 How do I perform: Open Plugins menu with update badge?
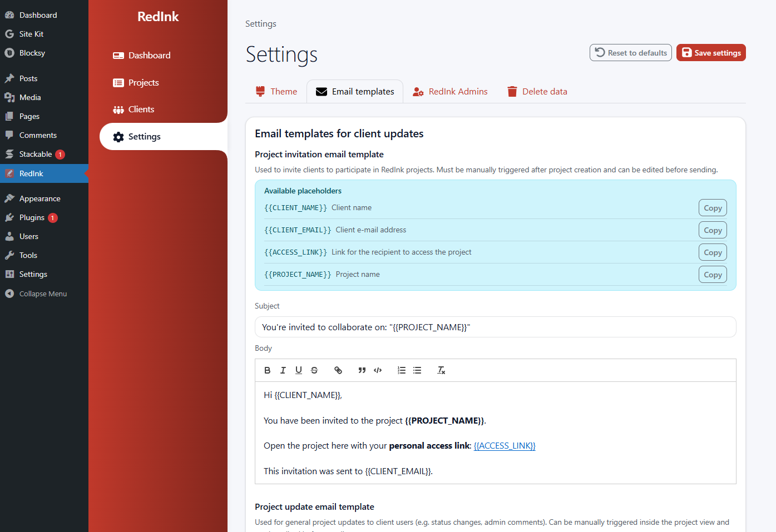[x=44, y=217]
